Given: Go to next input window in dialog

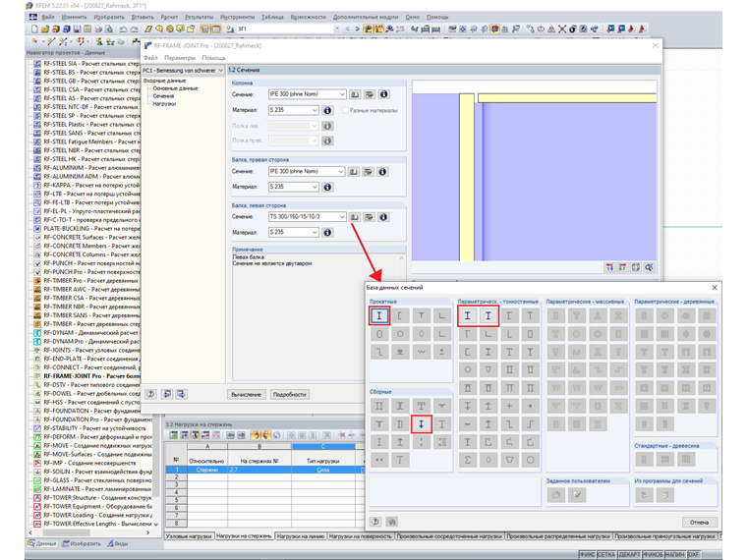Looking at the screenshot, I should pyautogui.click(x=182, y=394).
